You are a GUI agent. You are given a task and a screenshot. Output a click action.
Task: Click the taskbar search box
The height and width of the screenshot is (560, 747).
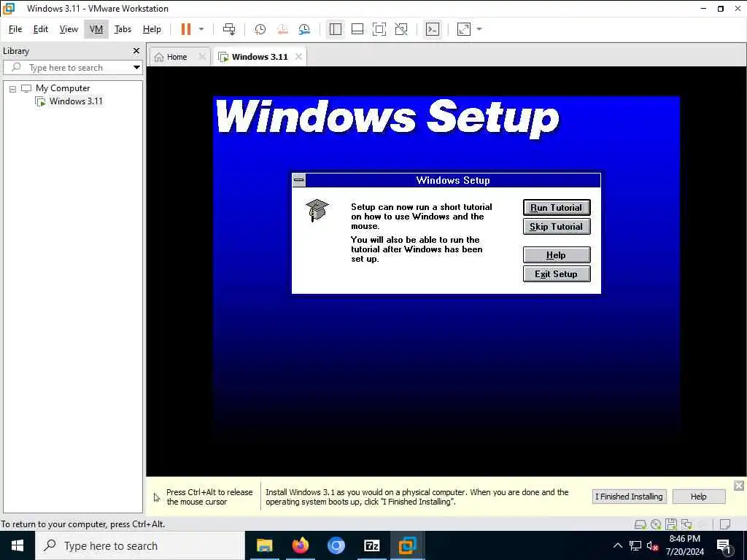click(x=139, y=545)
